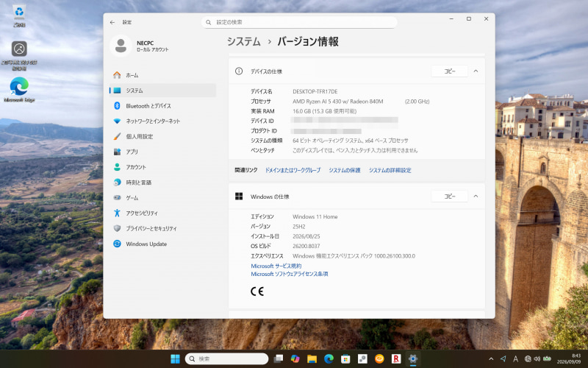Open the orange round taskbar app
The height and width of the screenshot is (368, 588).
point(379,359)
